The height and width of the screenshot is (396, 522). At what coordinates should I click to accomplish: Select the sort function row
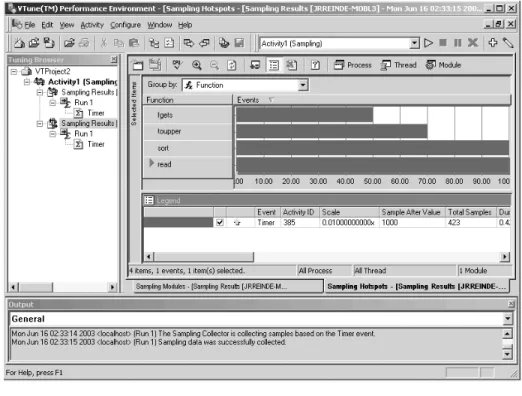[188, 148]
